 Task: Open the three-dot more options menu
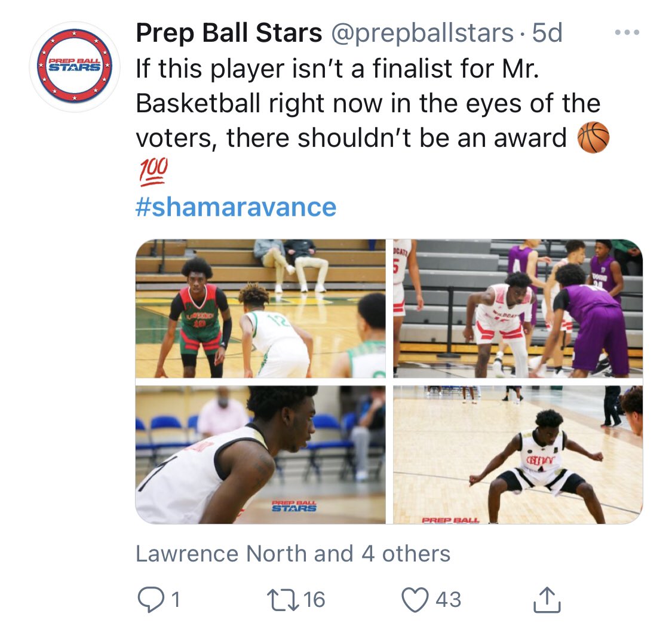[x=627, y=32]
